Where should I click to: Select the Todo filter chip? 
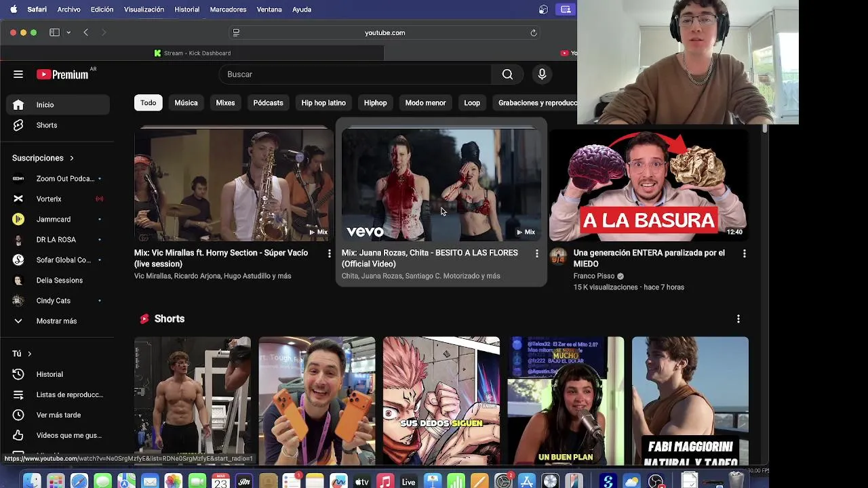point(149,103)
